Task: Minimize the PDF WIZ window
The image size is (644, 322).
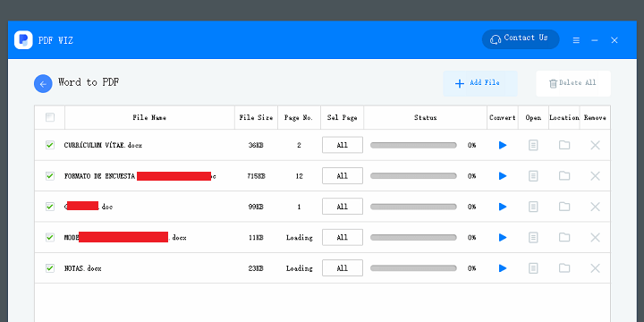Action: [595, 40]
